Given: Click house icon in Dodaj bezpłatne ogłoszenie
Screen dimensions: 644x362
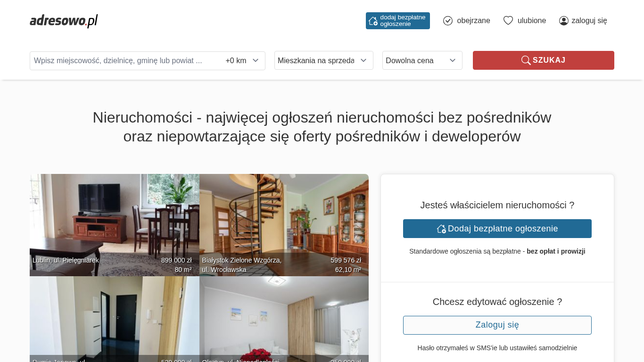Looking at the screenshot, I should (x=441, y=229).
